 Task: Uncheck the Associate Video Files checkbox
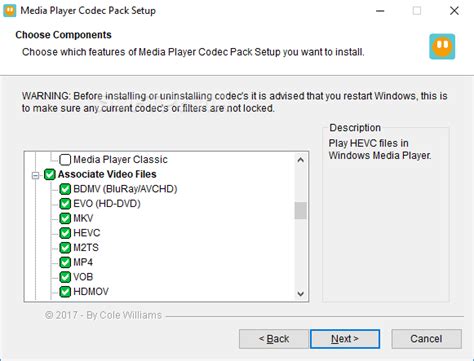(50, 174)
